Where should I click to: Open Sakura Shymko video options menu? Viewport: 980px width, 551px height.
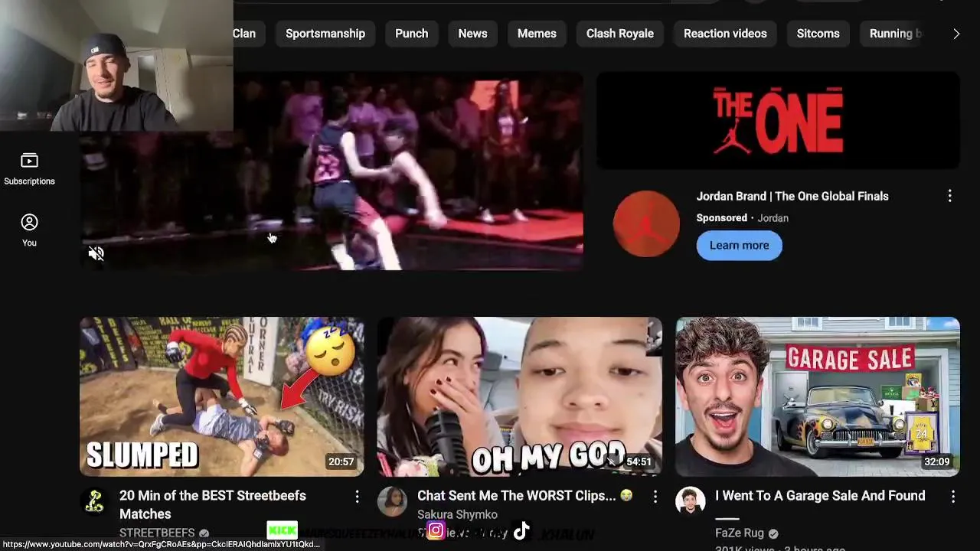point(655,497)
